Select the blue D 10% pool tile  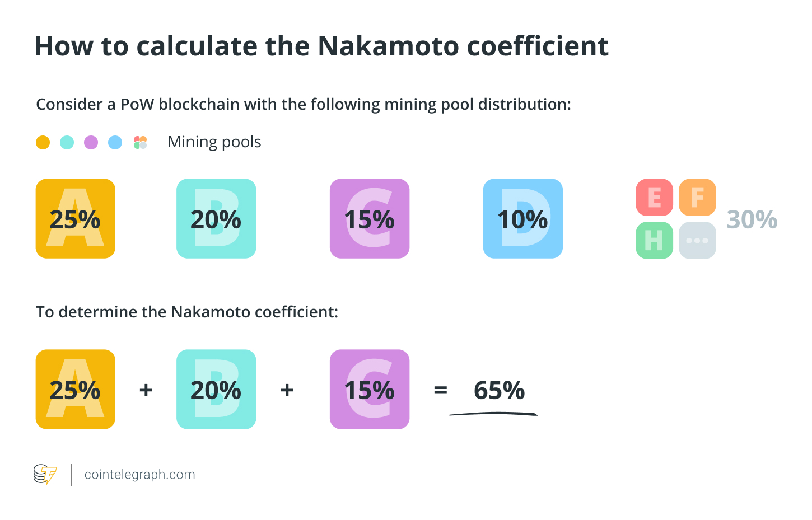(x=523, y=219)
